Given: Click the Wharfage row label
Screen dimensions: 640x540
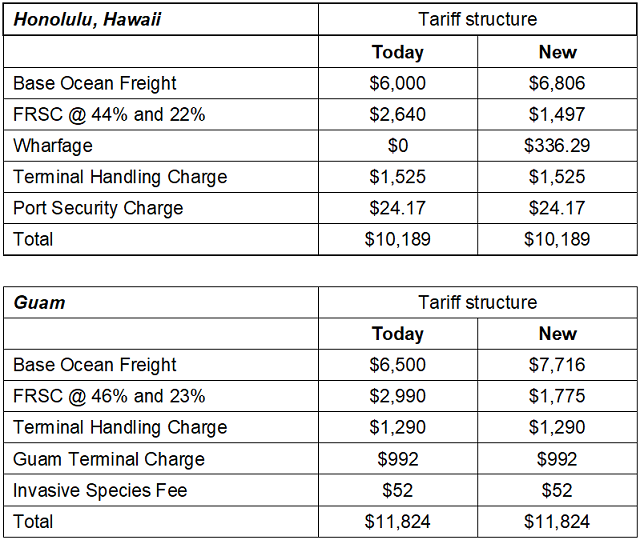Looking at the screenshot, I should point(53,145).
